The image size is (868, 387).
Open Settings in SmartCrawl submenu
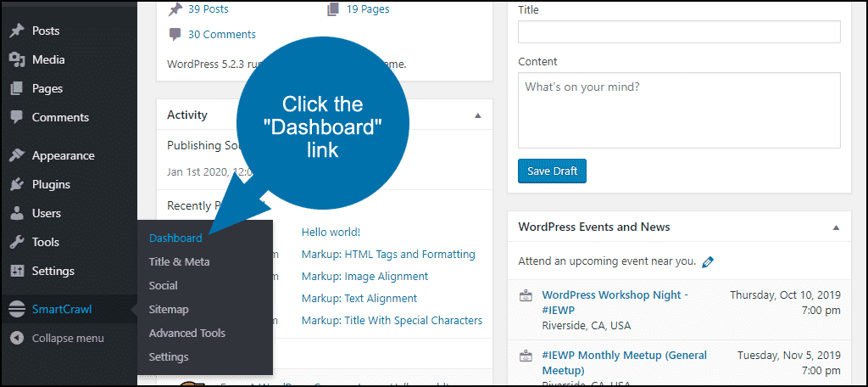coord(169,357)
